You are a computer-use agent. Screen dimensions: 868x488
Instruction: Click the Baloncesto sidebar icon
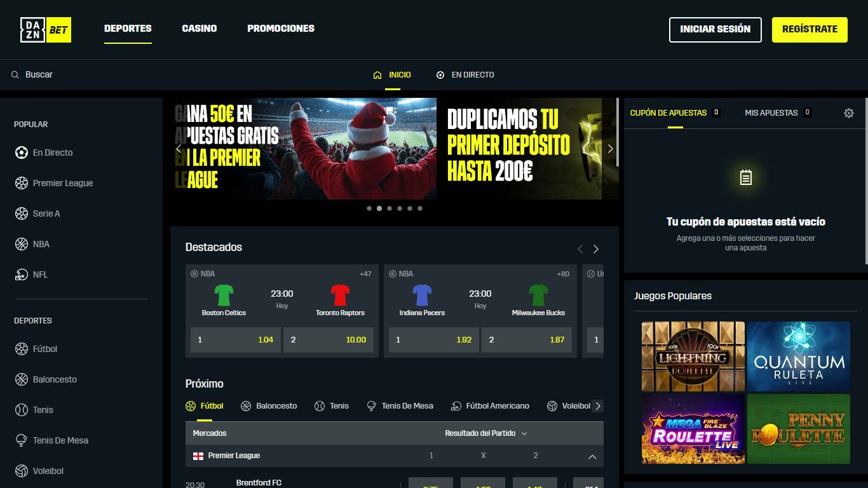22,379
